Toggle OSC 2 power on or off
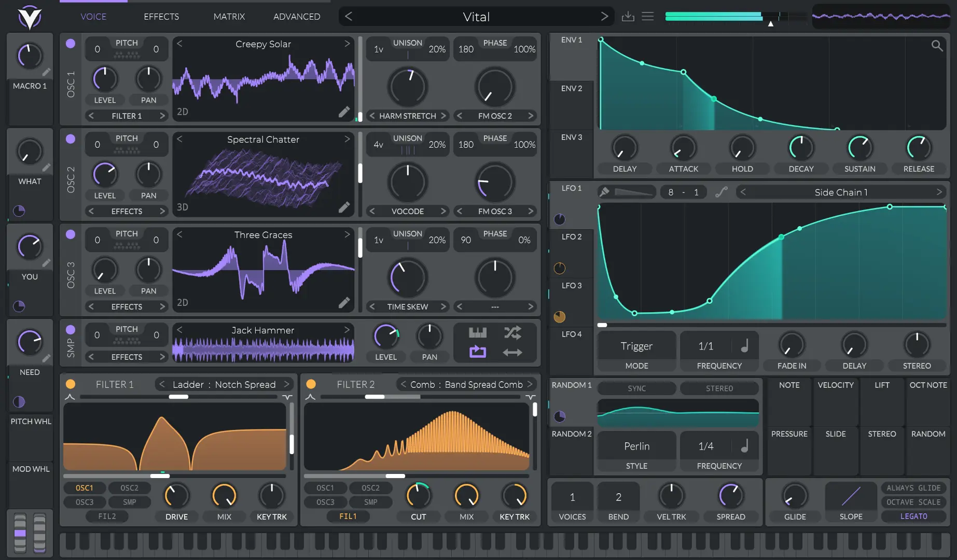The width and height of the screenshot is (957, 560). pos(71,138)
